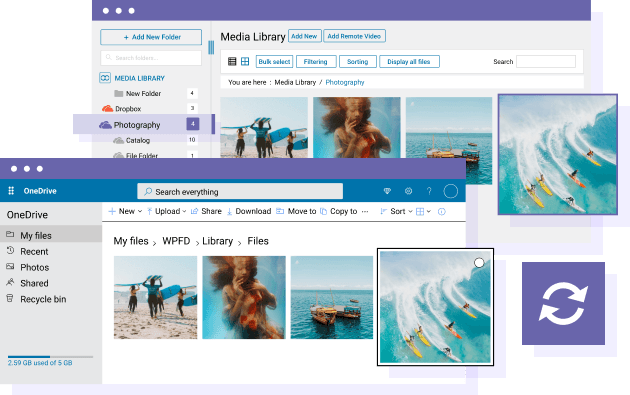This screenshot has height=395, width=630.
Task: Open underwater woman thumbnail in Media Library
Action: coord(357,127)
